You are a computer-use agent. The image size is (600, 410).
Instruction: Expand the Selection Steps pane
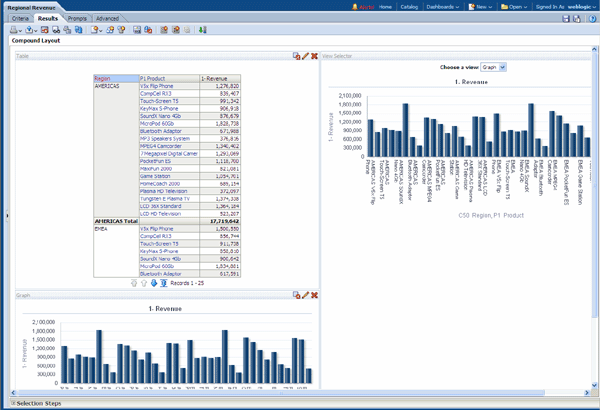pyautogui.click(x=13, y=403)
